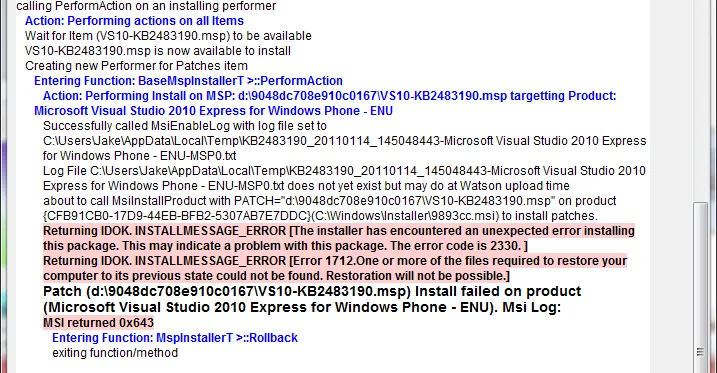Click the grip lines on the scrollbar thumb

click(700, 352)
